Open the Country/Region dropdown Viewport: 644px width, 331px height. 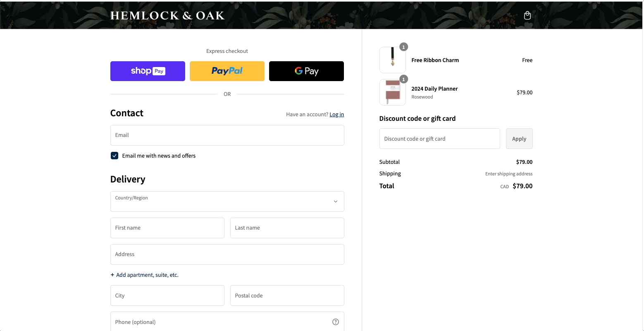(x=227, y=201)
